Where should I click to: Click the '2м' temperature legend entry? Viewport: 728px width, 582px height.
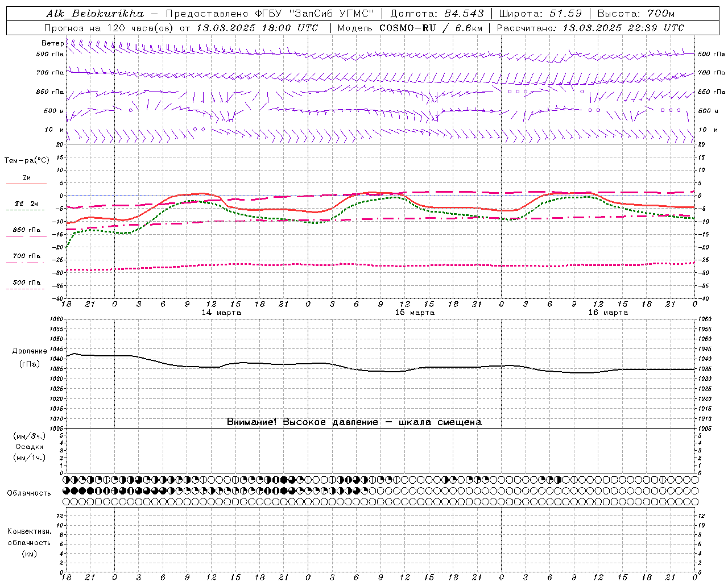[27, 177]
